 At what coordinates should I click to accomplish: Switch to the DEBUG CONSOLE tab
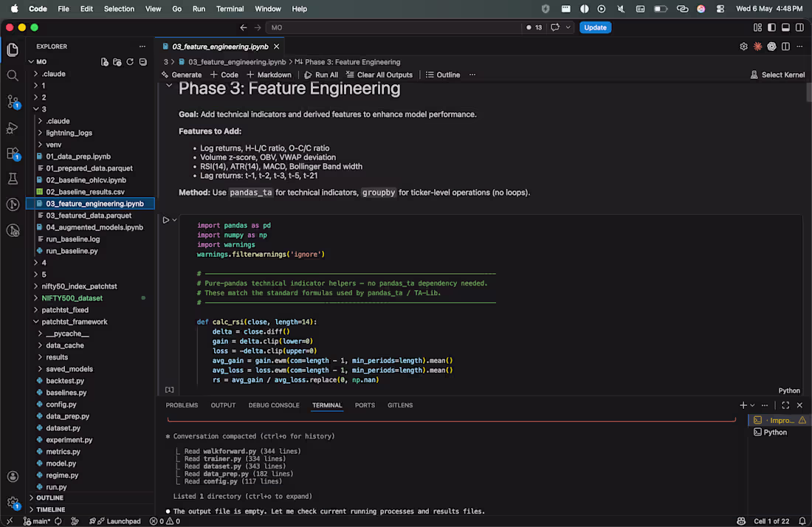274,405
